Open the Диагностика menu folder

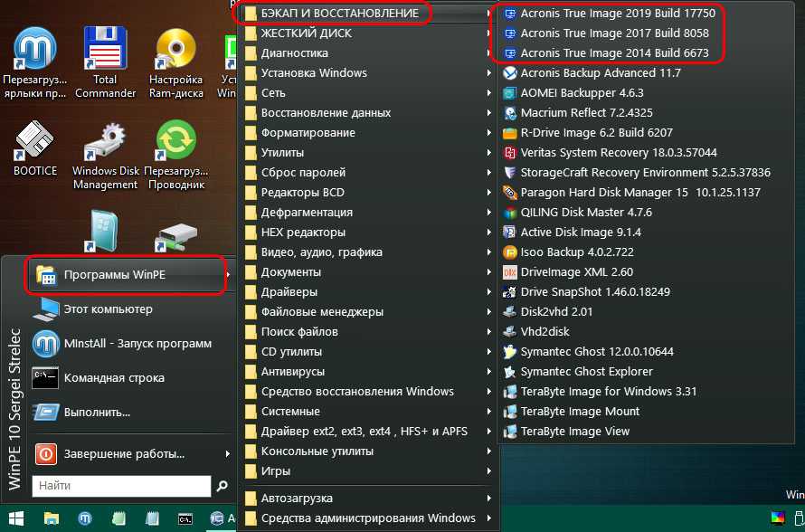(294, 53)
